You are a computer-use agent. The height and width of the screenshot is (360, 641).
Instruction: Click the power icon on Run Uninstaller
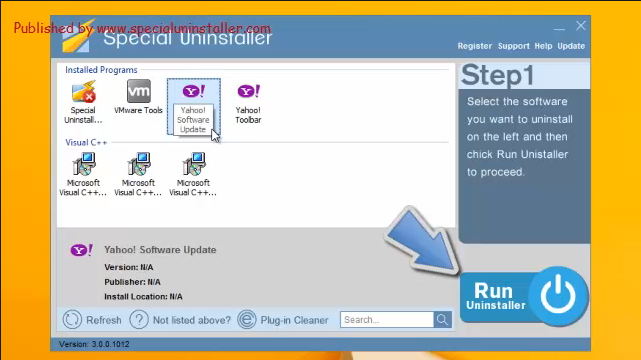[x=558, y=296]
